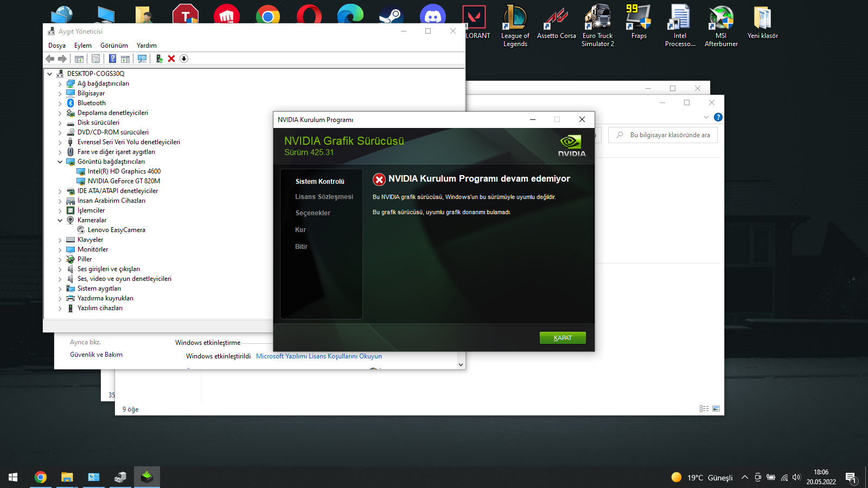Toggle the console tree toolbar icon in Aygıt Yöneticisi

79,59
